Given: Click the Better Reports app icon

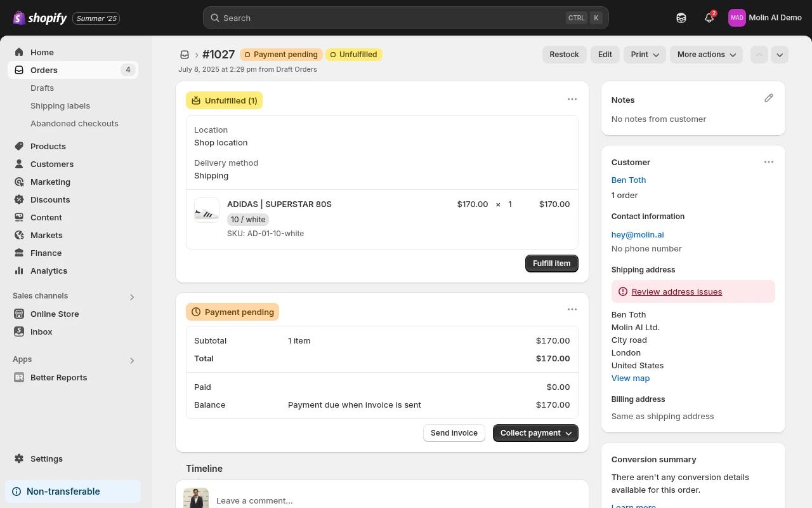Looking at the screenshot, I should [x=19, y=377].
